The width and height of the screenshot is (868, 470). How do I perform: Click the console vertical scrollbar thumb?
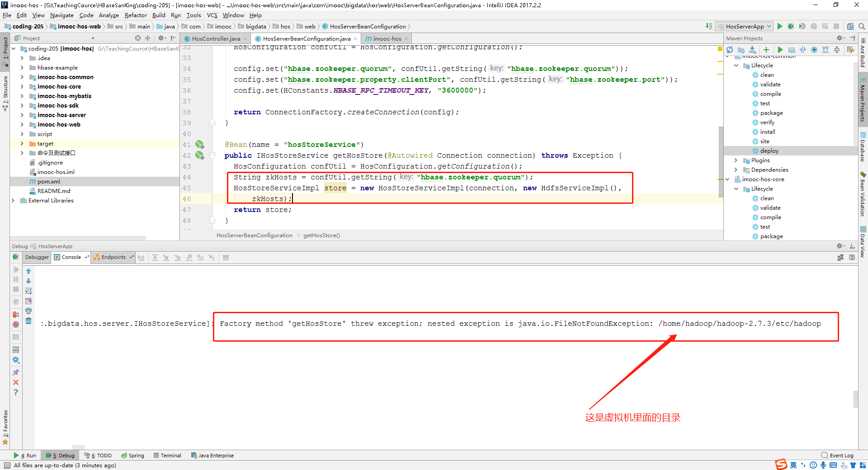click(855, 399)
